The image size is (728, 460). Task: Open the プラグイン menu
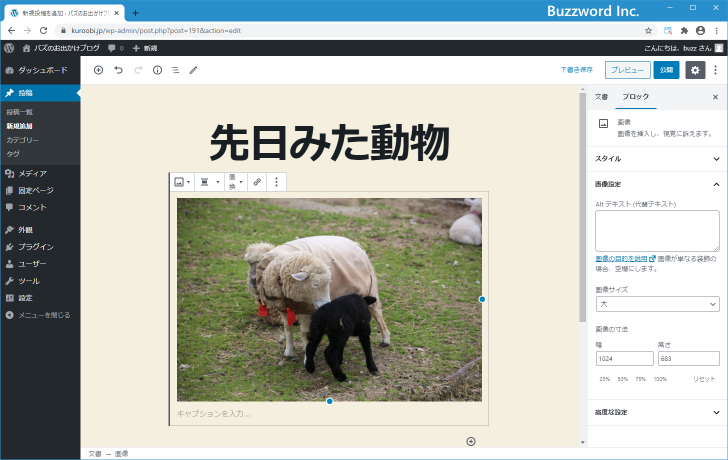pyautogui.click(x=40, y=246)
